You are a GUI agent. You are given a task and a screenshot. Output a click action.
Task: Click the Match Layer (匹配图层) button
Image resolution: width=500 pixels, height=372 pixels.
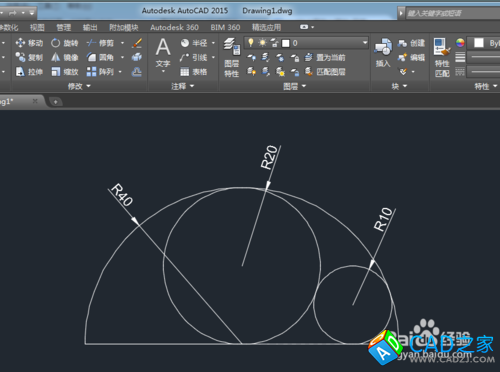click(325, 71)
